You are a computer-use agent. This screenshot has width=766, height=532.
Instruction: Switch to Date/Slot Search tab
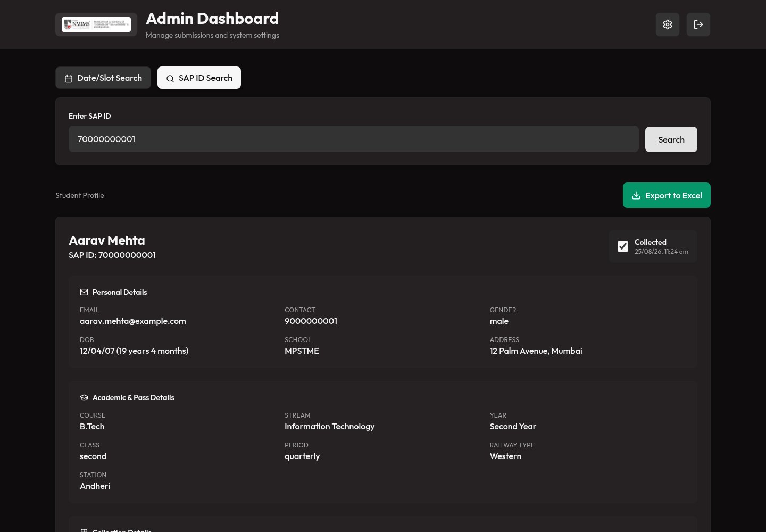coord(103,78)
